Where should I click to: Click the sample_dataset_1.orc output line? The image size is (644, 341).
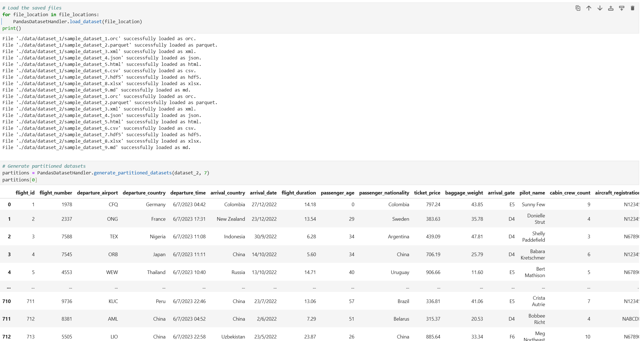coord(99,38)
